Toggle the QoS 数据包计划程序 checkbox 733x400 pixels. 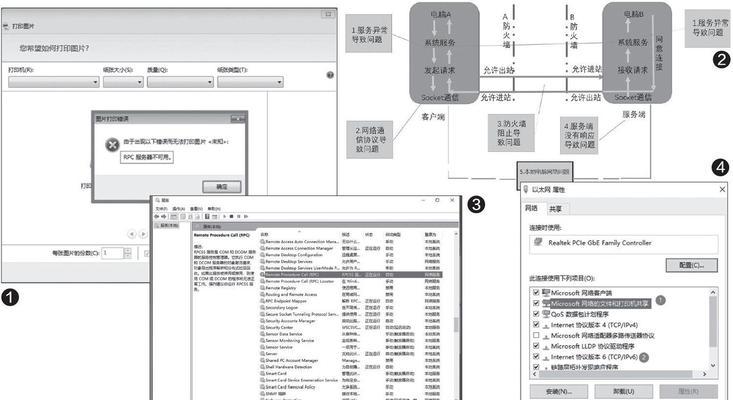[x=536, y=314]
